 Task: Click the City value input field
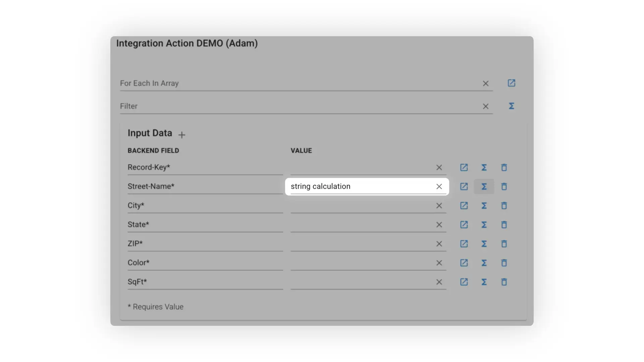[362, 205]
